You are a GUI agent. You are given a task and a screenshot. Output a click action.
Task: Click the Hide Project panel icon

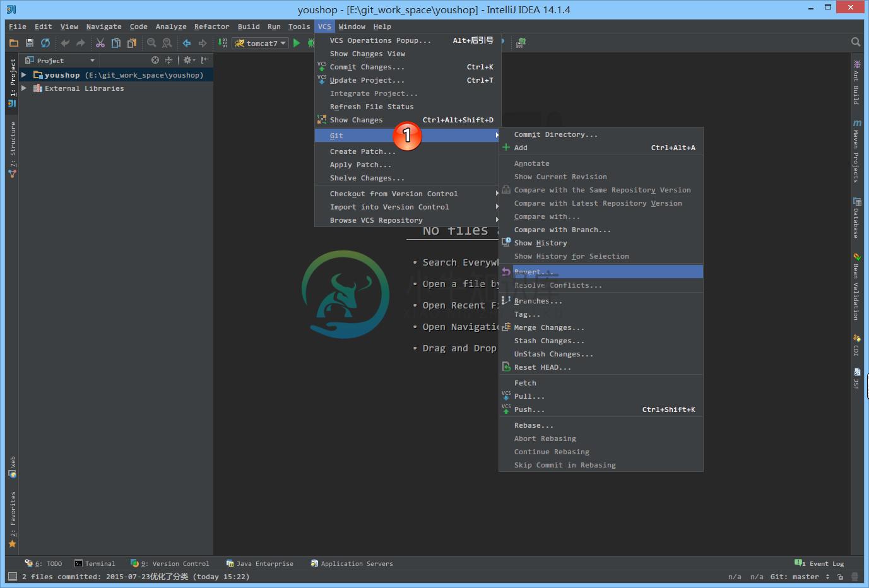point(205,60)
